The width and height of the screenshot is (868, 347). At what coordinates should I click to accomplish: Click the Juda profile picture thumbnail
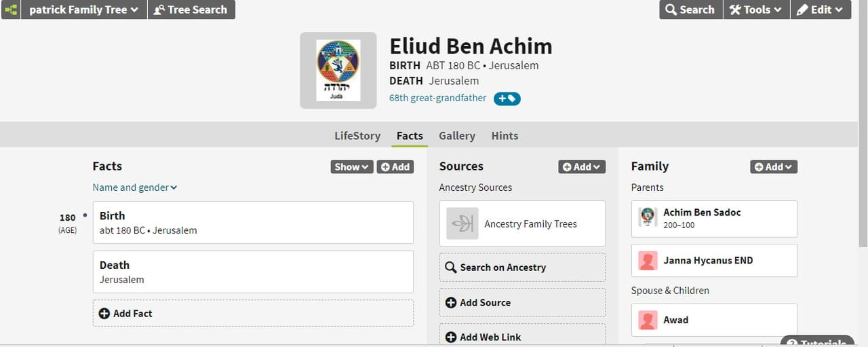338,71
